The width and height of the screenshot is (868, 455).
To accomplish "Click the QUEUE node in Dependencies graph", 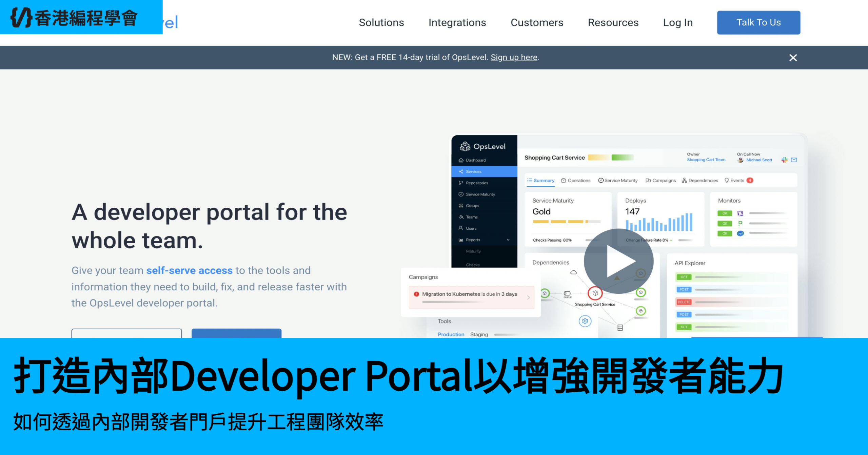I will pyautogui.click(x=567, y=294).
